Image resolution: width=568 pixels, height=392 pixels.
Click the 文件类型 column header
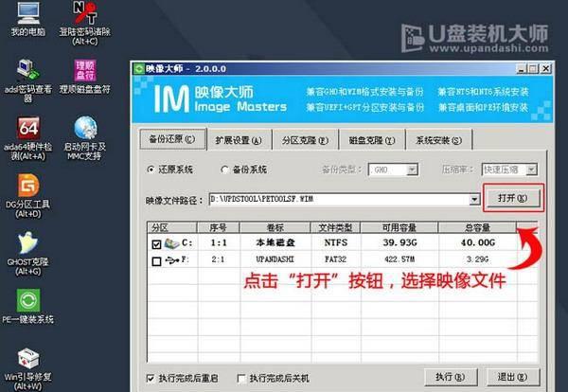pyautogui.click(x=335, y=227)
